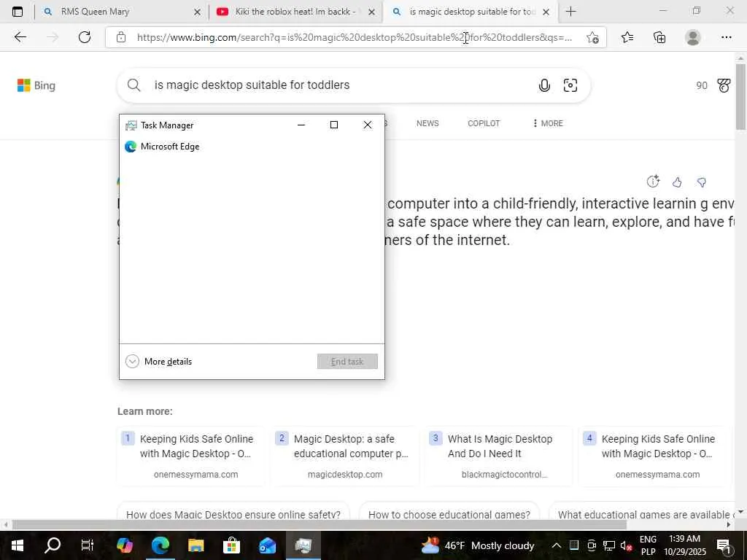Maximize the Task Manager window
747x560 pixels.
click(x=334, y=125)
